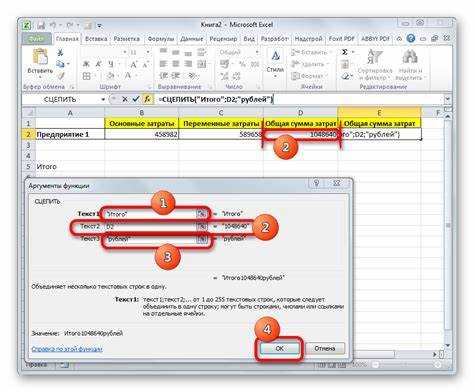
Task: Toggle Underline (Ч) formatting
Action: (x=110, y=64)
